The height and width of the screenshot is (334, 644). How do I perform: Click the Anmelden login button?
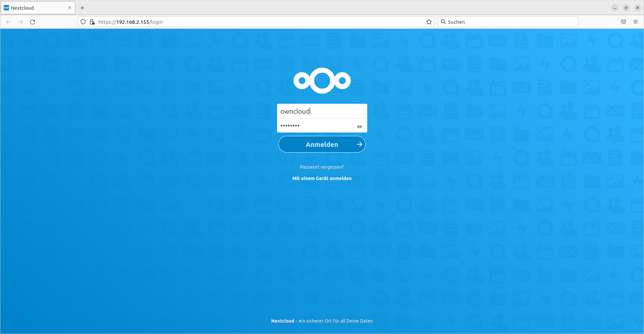[322, 144]
